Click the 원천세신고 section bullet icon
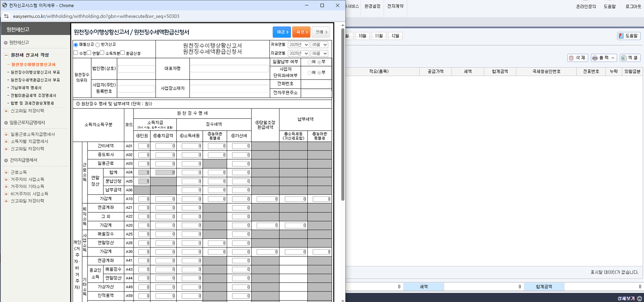 point(6,43)
